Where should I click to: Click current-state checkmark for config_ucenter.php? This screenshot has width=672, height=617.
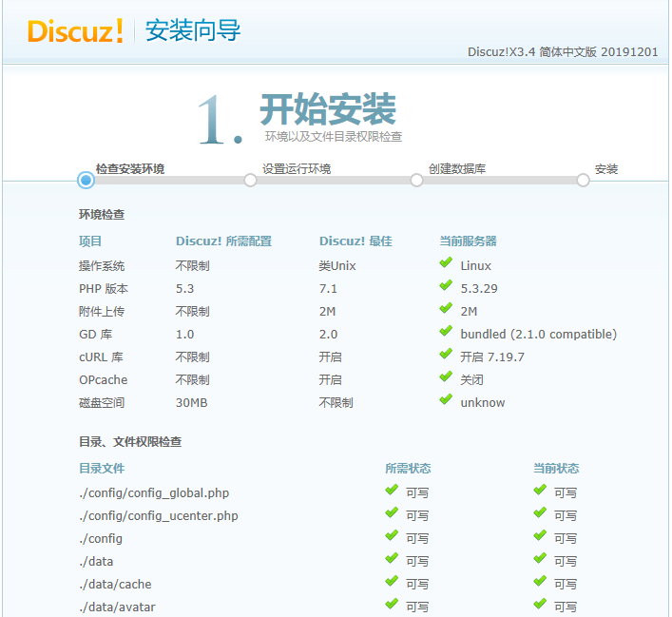tap(540, 512)
